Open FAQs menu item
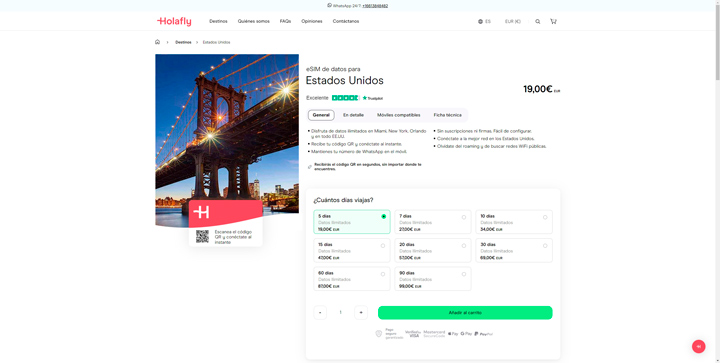 click(285, 22)
